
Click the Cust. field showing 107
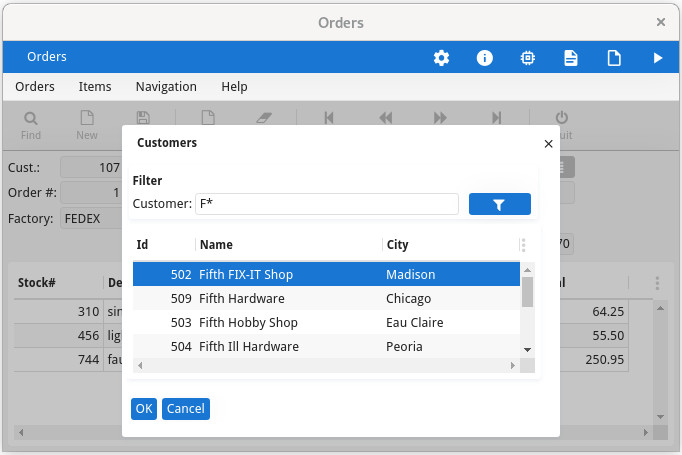click(x=91, y=167)
